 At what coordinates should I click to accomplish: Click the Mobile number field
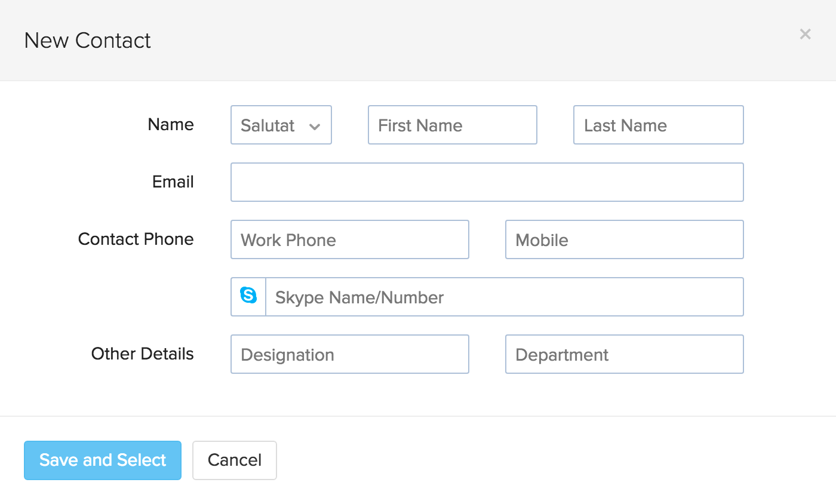(x=624, y=239)
